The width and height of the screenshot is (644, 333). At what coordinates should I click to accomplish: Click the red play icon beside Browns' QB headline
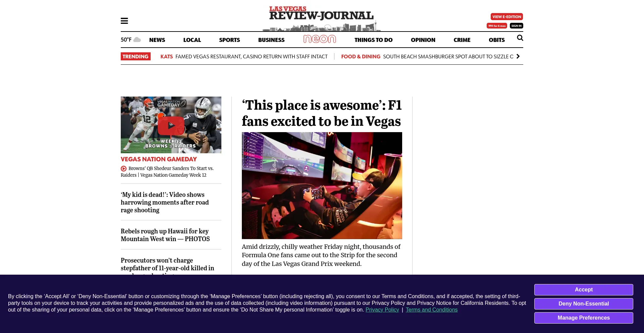[123, 169]
